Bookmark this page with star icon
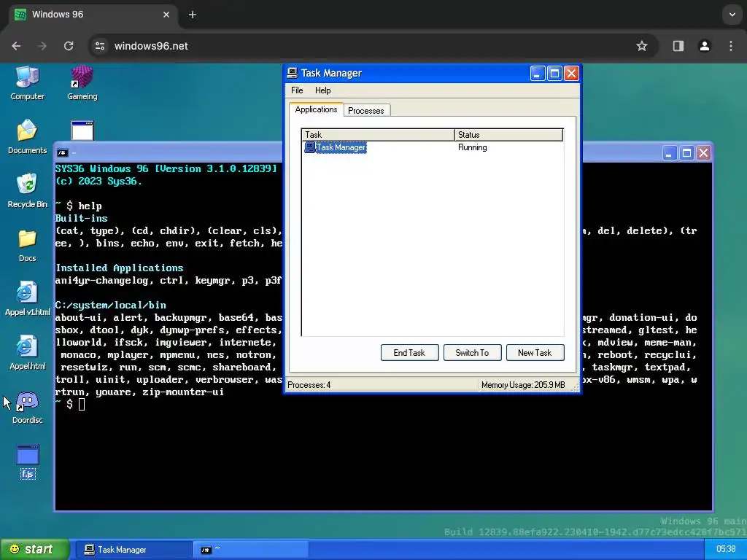The height and width of the screenshot is (560, 747). coord(642,46)
